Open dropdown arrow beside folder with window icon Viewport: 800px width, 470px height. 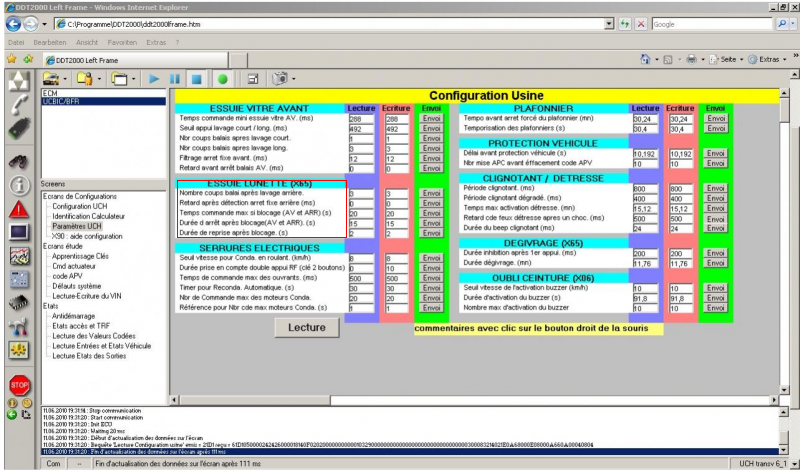tap(133, 79)
